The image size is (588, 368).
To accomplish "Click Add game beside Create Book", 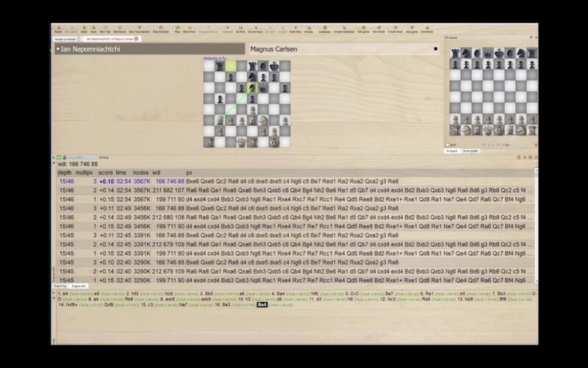I will pyautogui.click(x=412, y=29).
